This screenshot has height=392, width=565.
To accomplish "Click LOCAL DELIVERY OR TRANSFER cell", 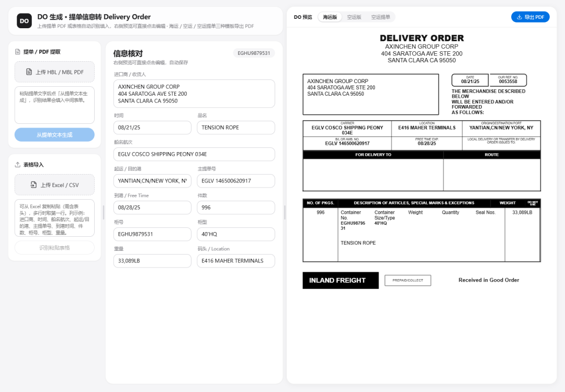I will click(501, 143).
